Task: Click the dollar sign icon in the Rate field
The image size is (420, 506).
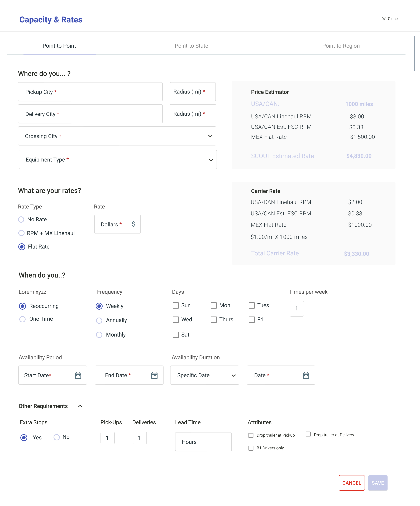Action: pos(133,224)
